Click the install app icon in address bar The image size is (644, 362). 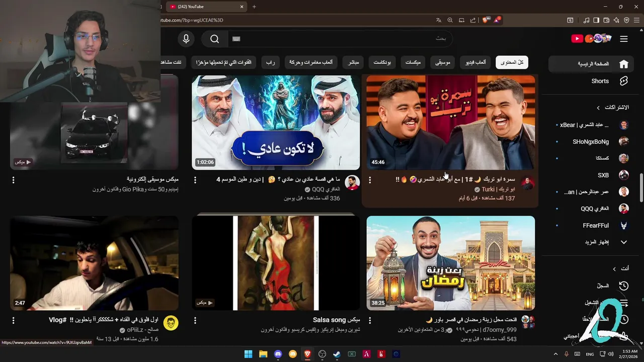tap(461, 20)
